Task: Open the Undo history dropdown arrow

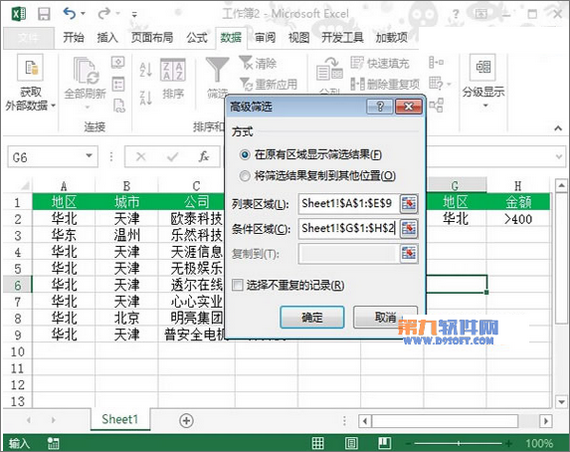Action: tap(83, 14)
